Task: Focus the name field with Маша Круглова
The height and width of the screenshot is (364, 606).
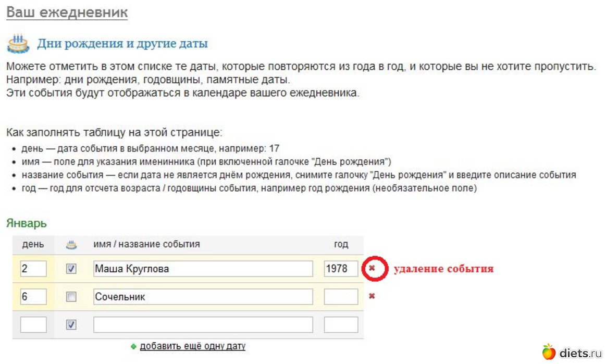Action: (x=203, y=269)
